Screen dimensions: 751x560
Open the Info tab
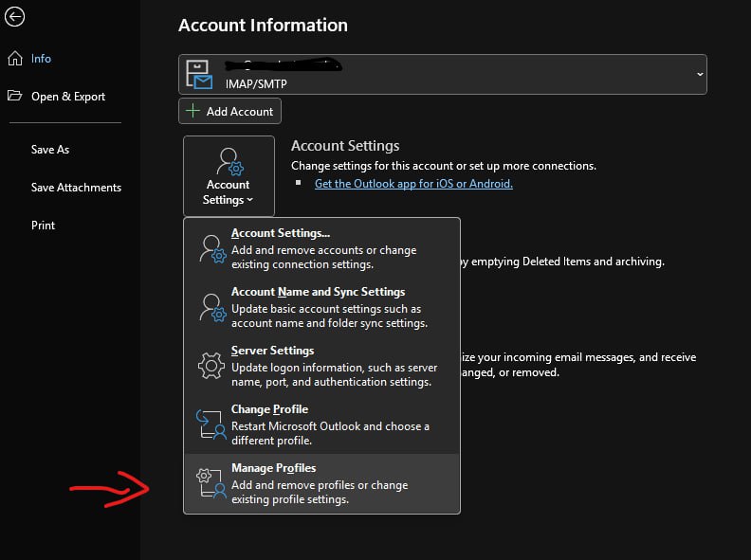[x=41, y=59]
